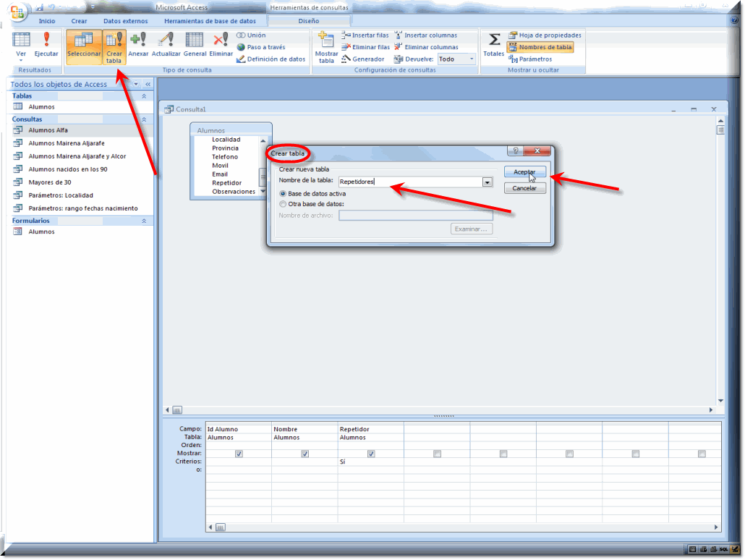Click the Office button logo
This screenshot has width=745, height=560.
pos(17,12)
